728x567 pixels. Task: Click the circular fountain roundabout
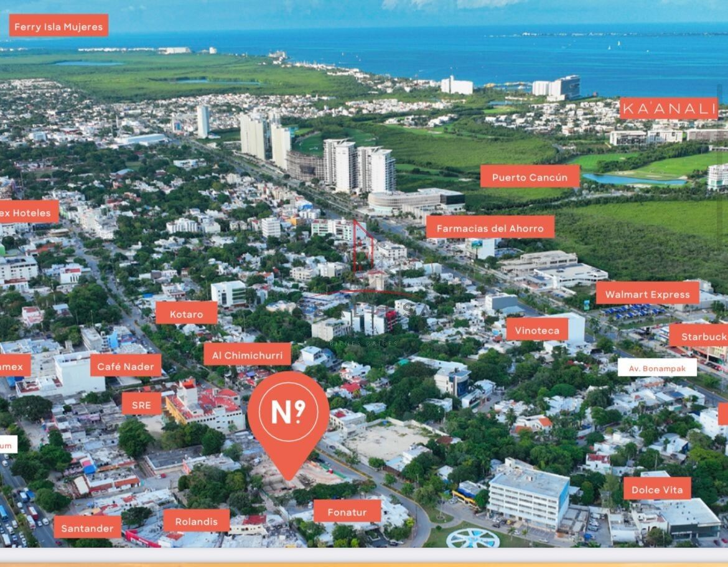point(472,538)
